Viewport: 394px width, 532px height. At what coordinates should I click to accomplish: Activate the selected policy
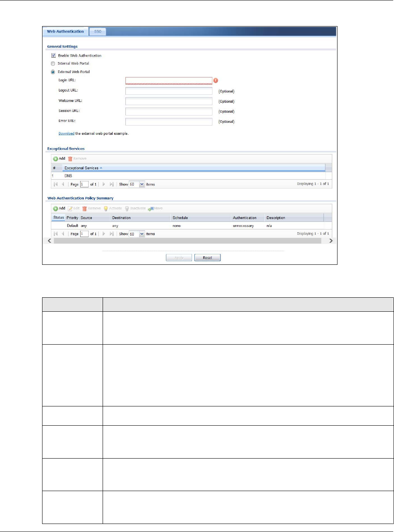(113, 209)
